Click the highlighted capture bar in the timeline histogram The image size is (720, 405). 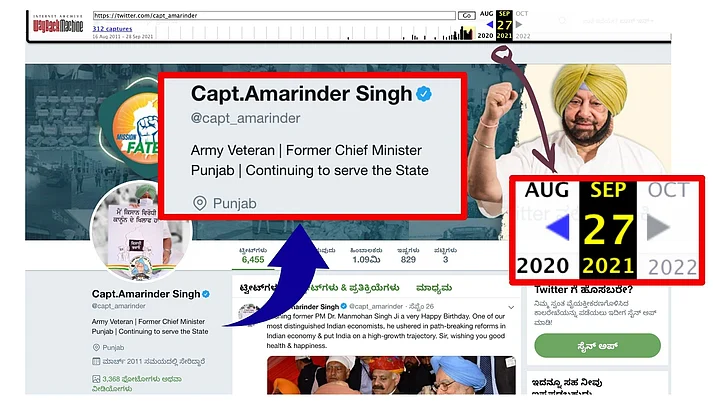(x=468, y=33)
